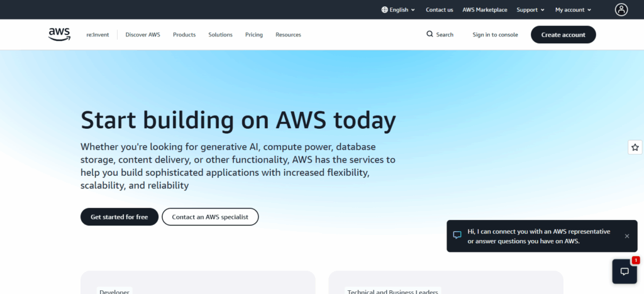
Task: Click Contact an AWS specialist button
Action: (x=210, y=217)
